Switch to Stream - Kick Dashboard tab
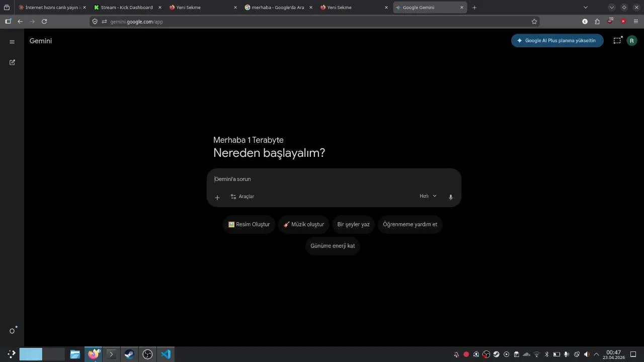Image resolution: width=644 pixels, height=362 pixels. pyautogui.click(x=127, y=8)
